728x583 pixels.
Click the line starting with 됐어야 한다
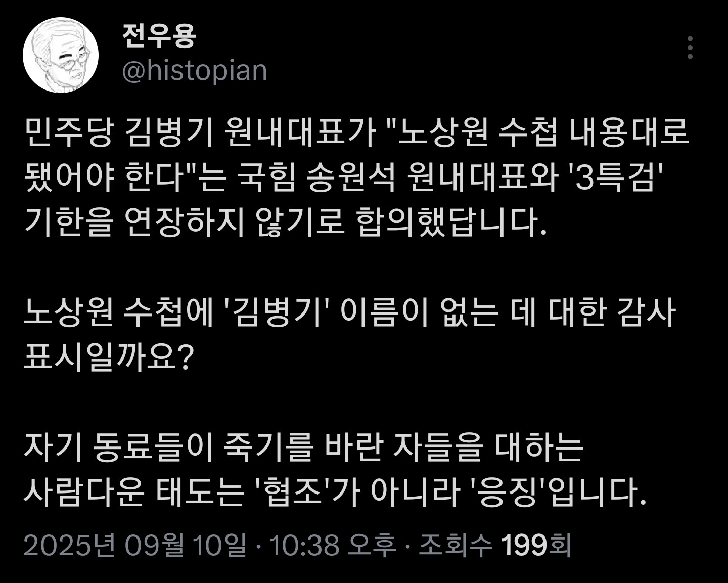[344, 178]
